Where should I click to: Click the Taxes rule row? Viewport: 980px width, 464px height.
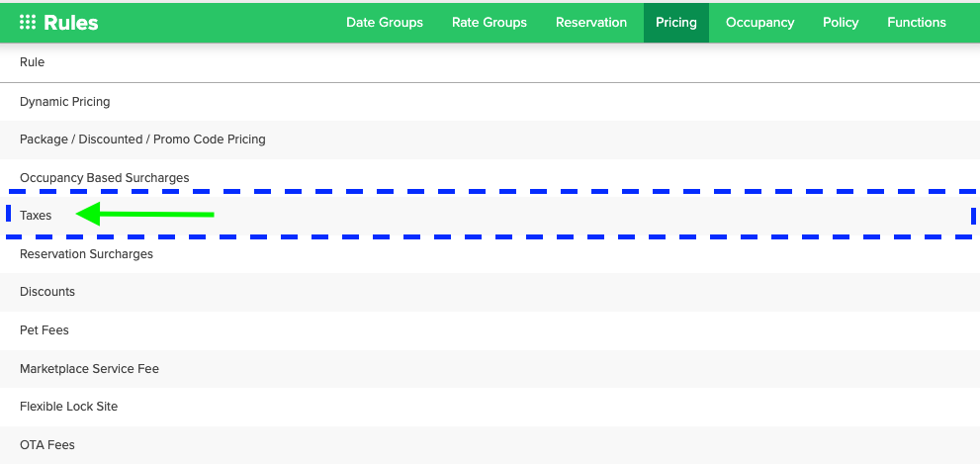pos(36,215)
